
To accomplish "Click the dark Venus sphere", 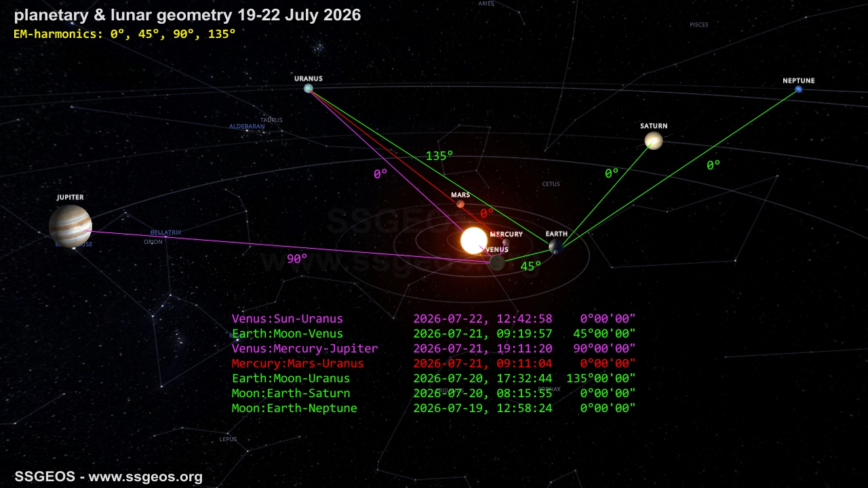I will [x=497, y=262].
